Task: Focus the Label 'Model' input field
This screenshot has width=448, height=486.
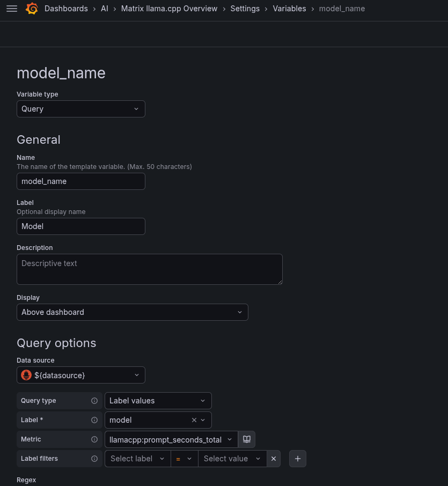Action: click(x=81, y=226)
